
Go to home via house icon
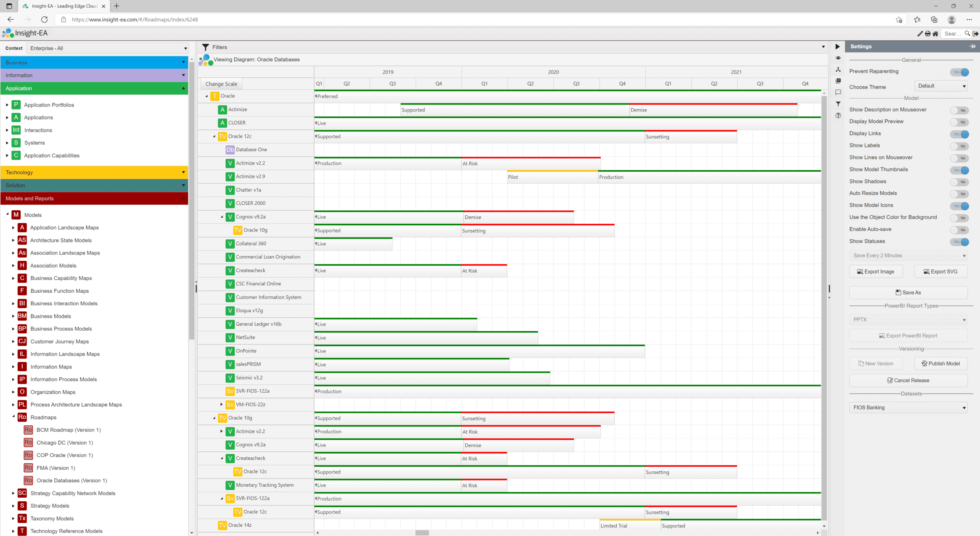pyautogui.click(x=935, y=34)
